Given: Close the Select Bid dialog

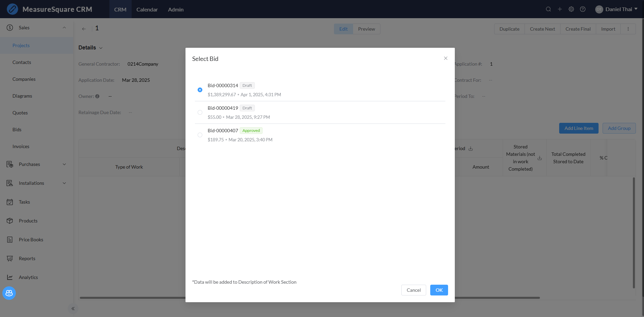Looking at the screenshot, I should [446, 58].
